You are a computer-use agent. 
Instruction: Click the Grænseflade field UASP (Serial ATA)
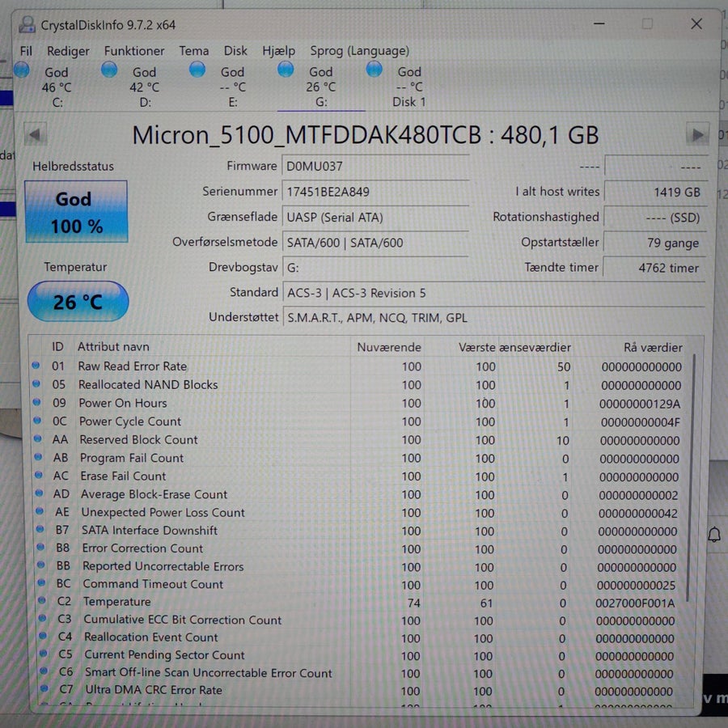tap(375, 218)
